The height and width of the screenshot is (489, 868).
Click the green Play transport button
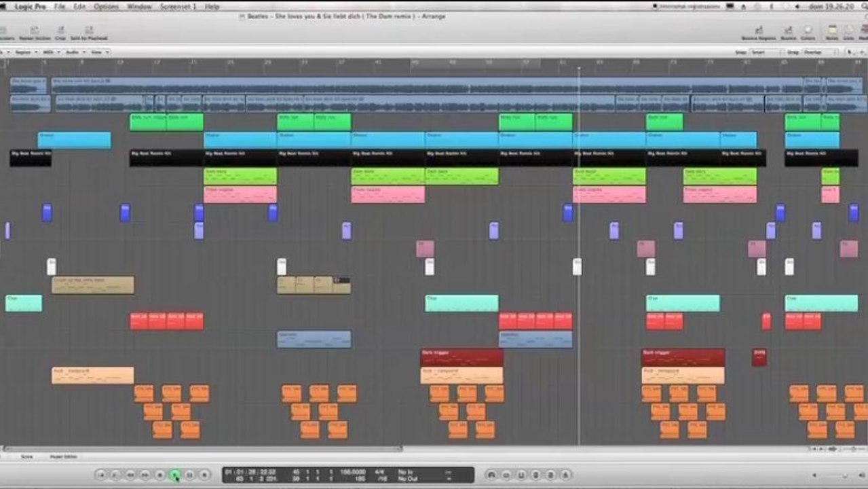175,475
